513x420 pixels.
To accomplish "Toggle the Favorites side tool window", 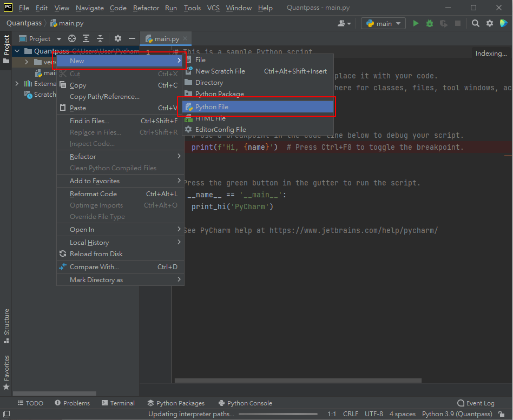I will pyautogui.click(x=6, y=372).
